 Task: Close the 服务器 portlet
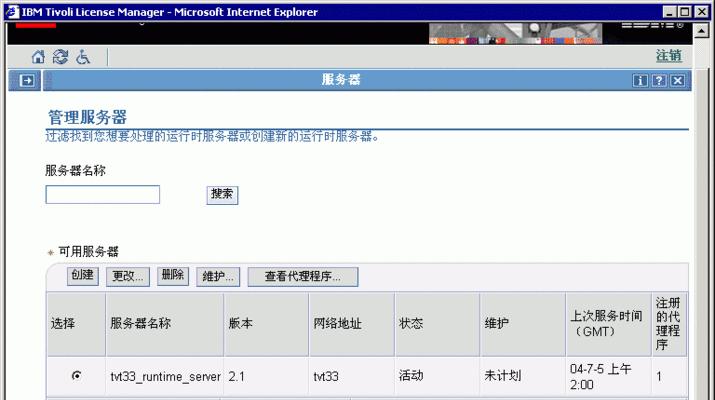coord(678,81)
